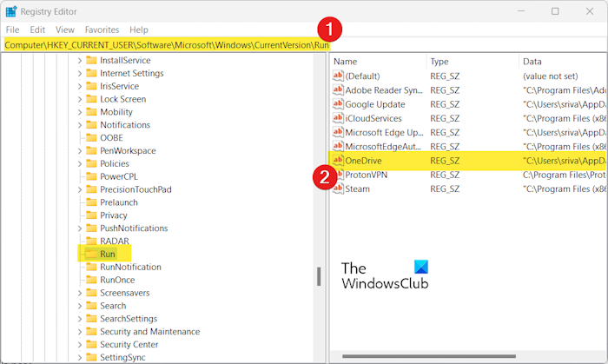
Task: Click the Internet Settings folder icon
Action: [x=91, y=73]
